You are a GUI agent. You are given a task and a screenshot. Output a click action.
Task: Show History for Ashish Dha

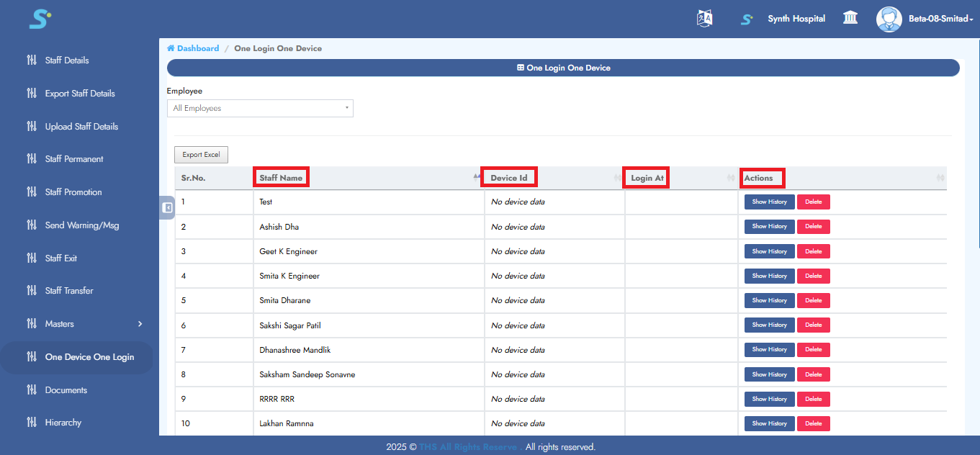pos(769,227)
